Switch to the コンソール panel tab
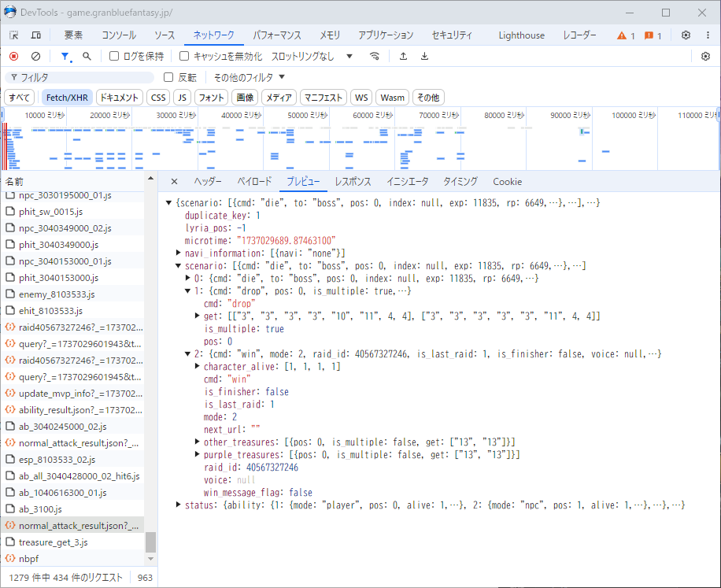The image size is (721, 588). pos(119,35)
